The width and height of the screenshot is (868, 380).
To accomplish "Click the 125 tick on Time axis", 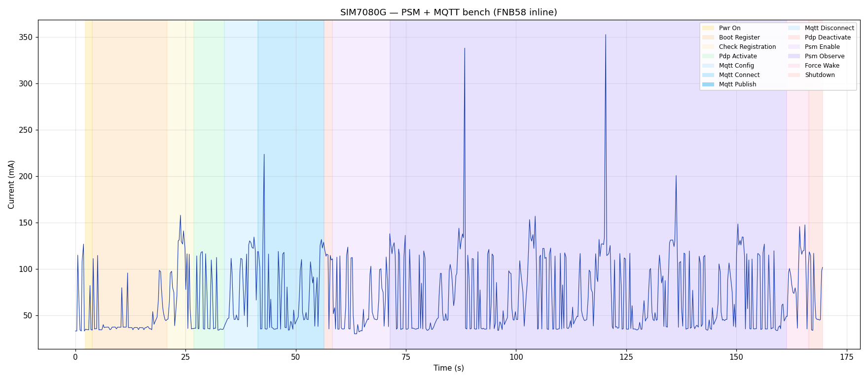I will coord(626,357).
